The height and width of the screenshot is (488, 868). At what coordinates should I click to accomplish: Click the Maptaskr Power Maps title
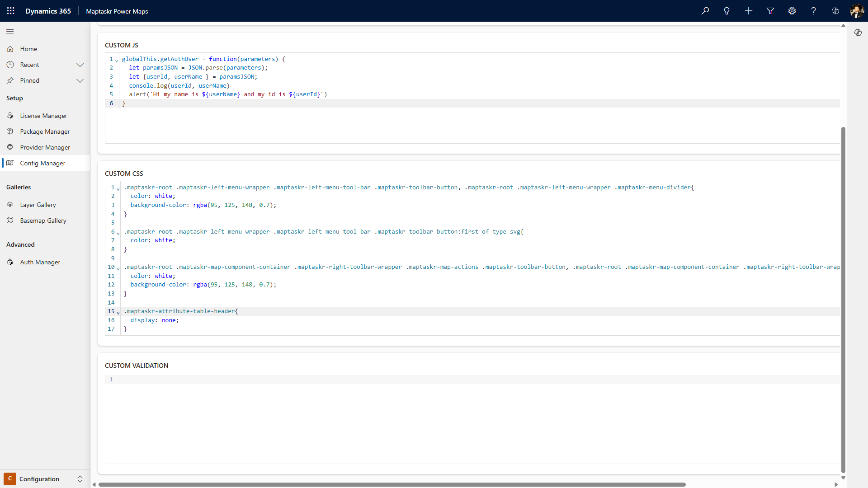[x=117, y=11]
